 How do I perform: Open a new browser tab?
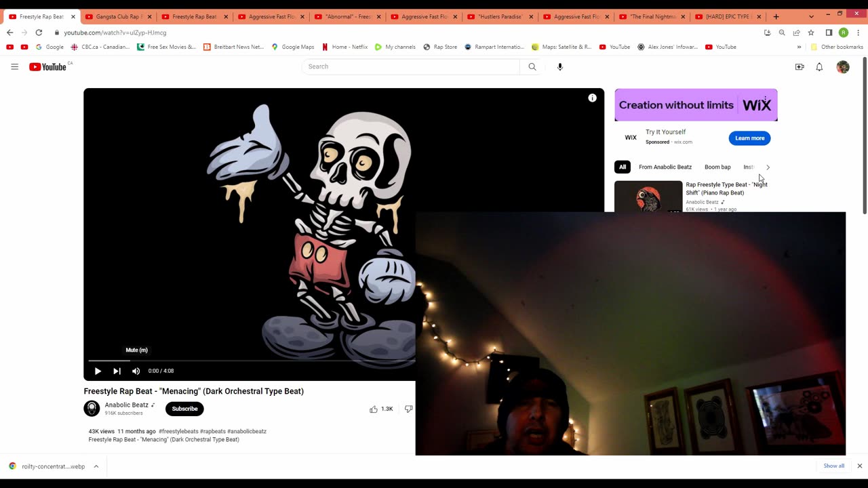click(776, 16)
